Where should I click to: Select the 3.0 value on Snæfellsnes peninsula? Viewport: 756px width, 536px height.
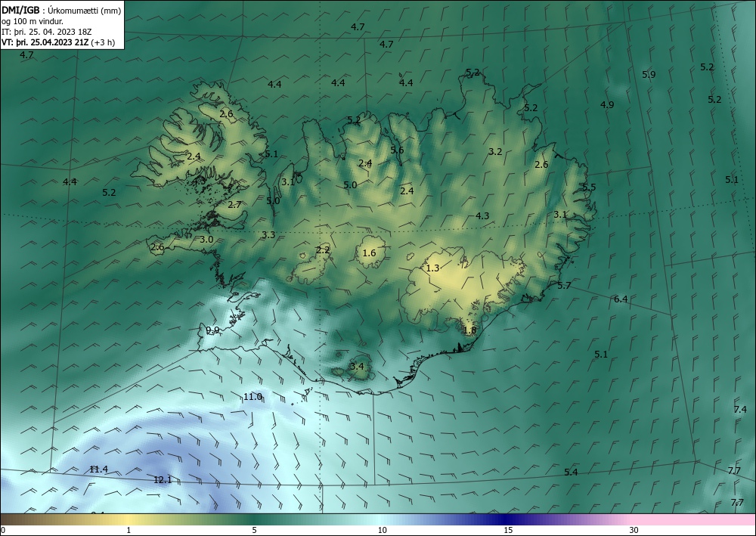tap(206, 239)
